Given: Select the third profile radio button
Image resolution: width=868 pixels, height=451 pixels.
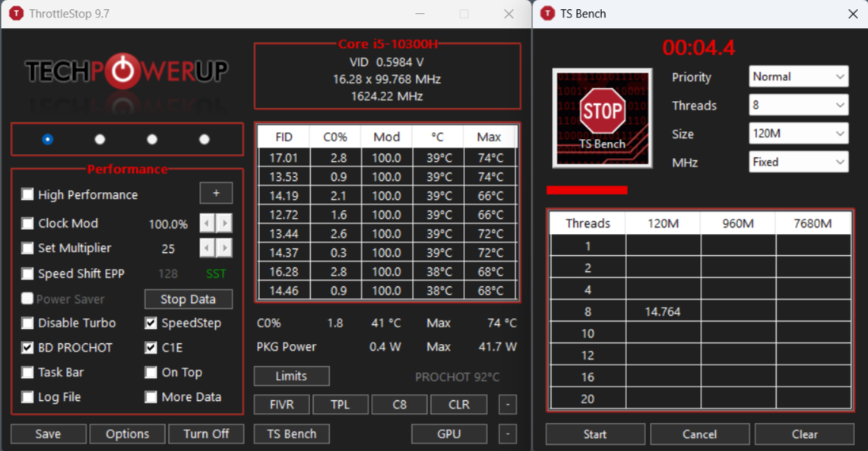Looking at the screenshot, I should pyautogui.click(x=152, y=139).
